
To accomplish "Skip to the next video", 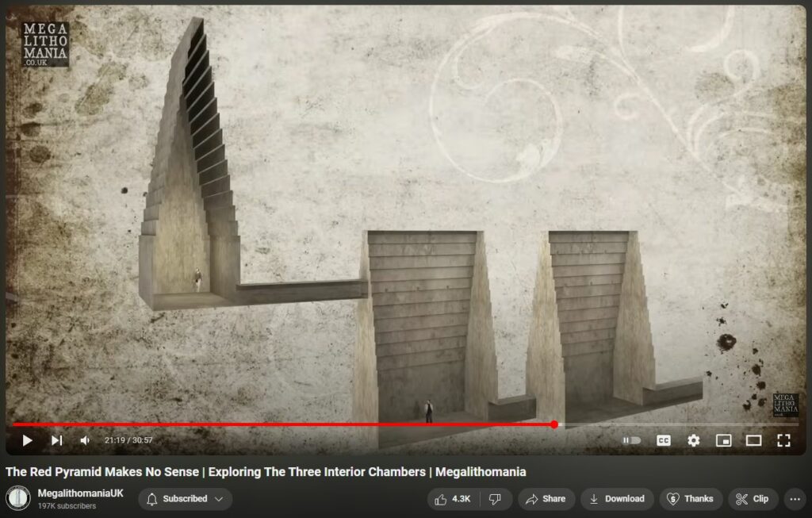I will point(56,440).
